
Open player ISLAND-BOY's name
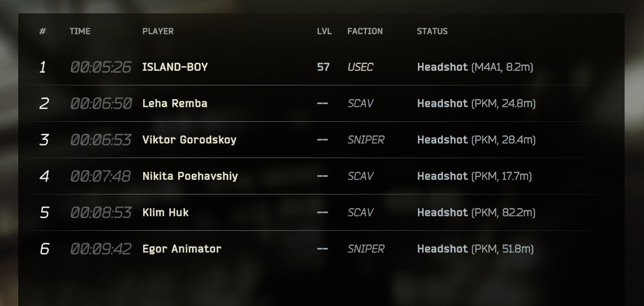175,67
